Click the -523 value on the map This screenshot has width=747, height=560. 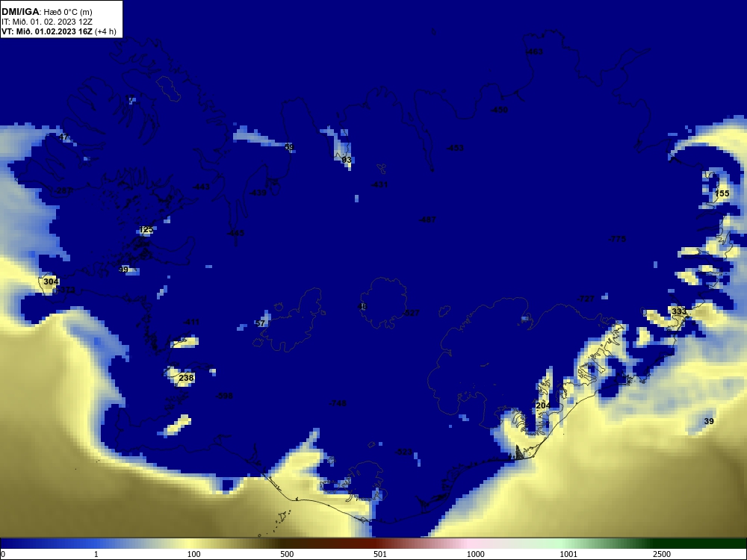[x=404, y=452]
